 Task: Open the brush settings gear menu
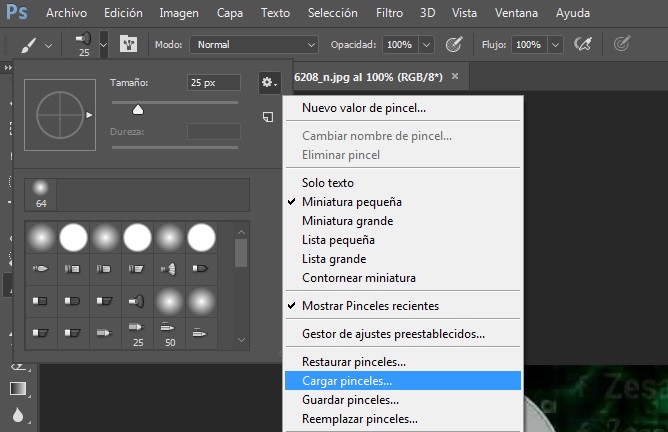click(x=267, y=82)
